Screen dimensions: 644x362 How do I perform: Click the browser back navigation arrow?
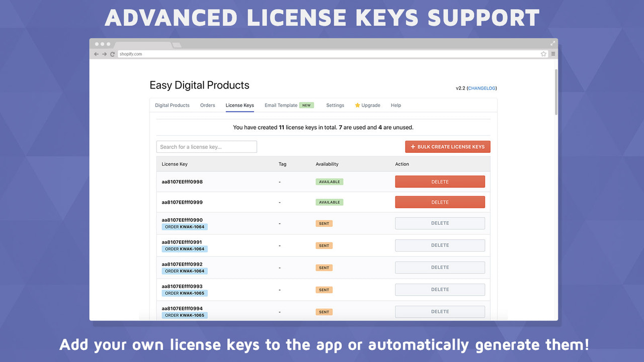click(x=96, y=54)
